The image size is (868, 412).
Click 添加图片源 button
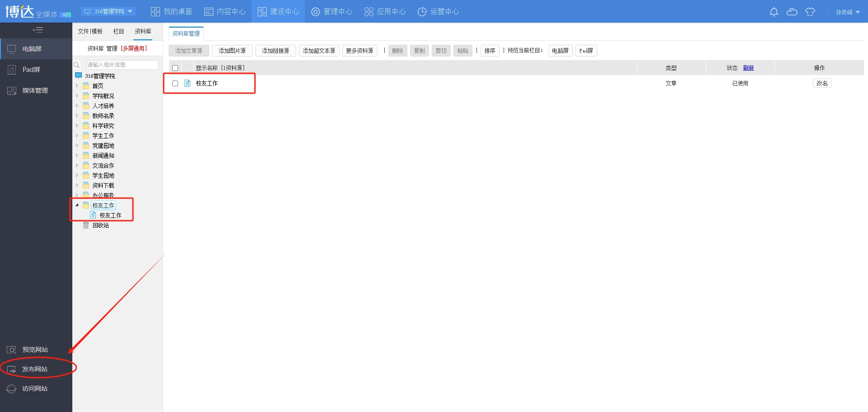(232, 51)
